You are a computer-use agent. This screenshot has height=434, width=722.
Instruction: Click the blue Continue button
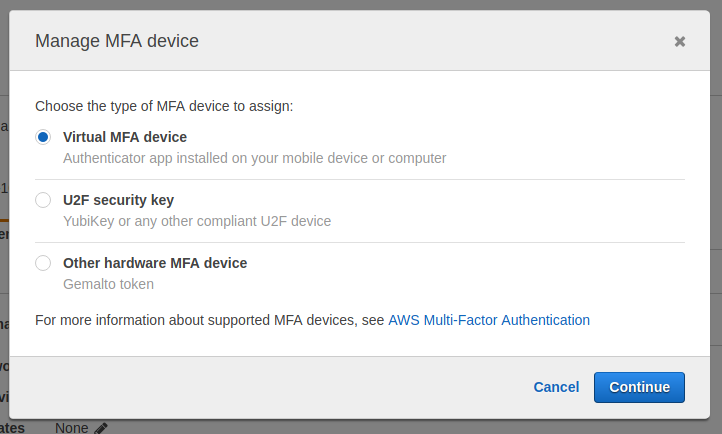click(639, 387)
